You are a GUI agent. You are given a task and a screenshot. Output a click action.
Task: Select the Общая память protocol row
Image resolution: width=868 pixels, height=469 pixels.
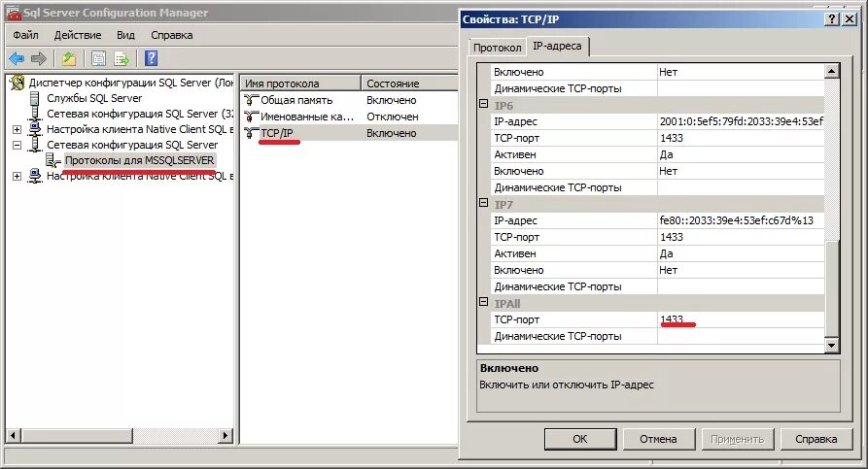349,100
